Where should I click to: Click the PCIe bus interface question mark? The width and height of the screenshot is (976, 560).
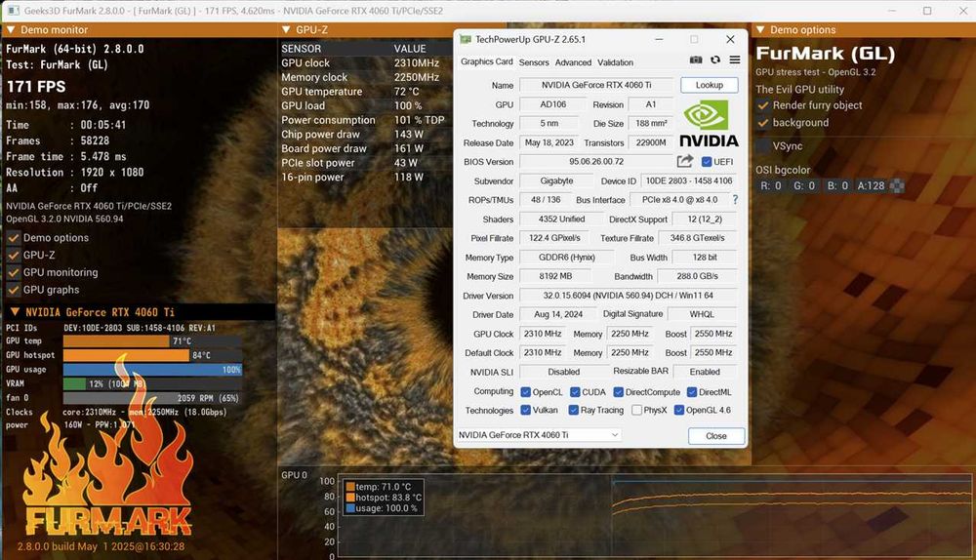pos(735,200)
